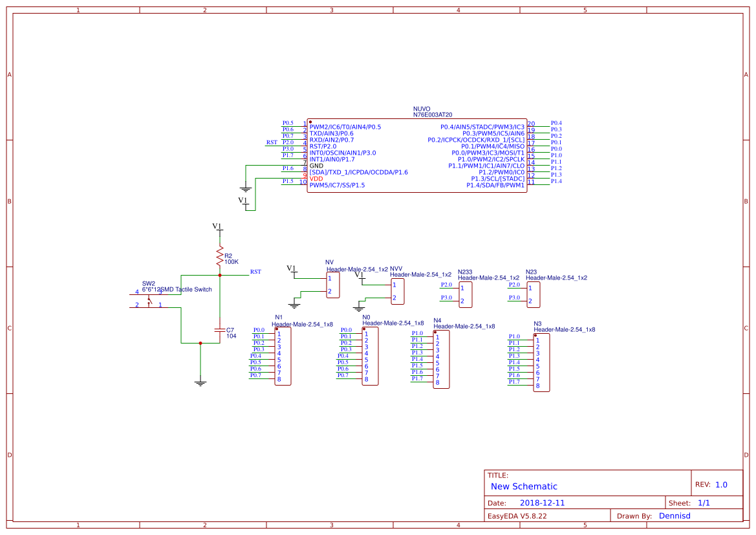Select pin name P0.4/AIN5/STADC/PWM3/IC3

pos(482,127)
